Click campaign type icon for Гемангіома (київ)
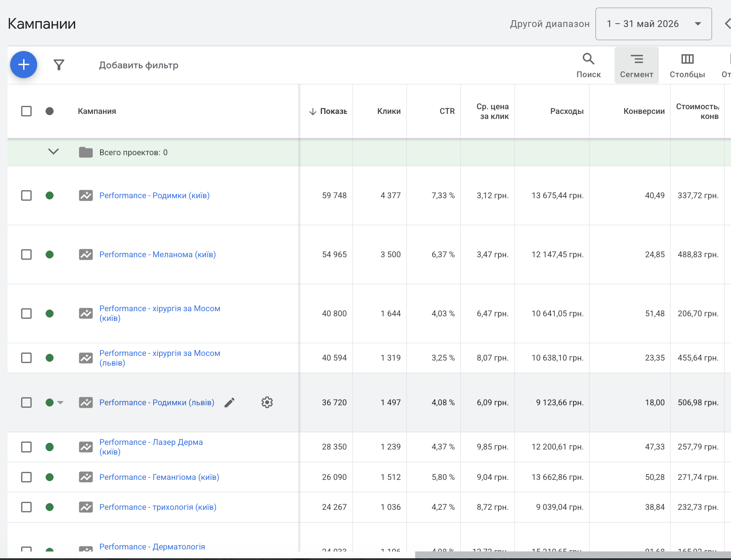731x560 pixels. click(x=86, y=477)
